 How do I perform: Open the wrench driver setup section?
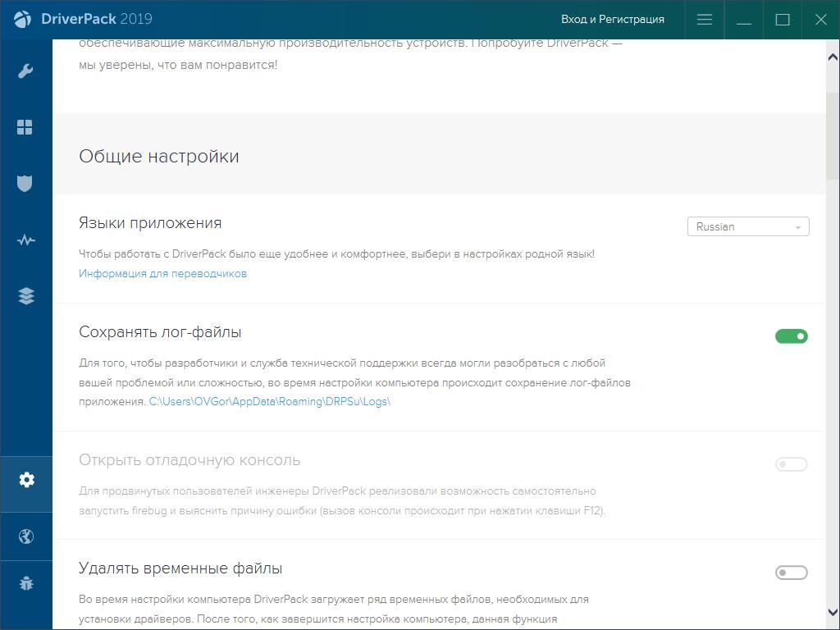click(25, 71)
